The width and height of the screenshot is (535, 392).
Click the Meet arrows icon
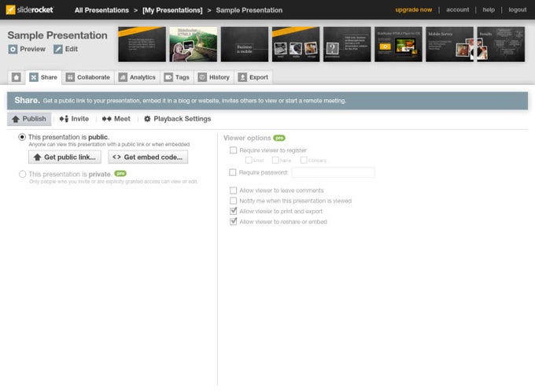(x=107, y=119)
